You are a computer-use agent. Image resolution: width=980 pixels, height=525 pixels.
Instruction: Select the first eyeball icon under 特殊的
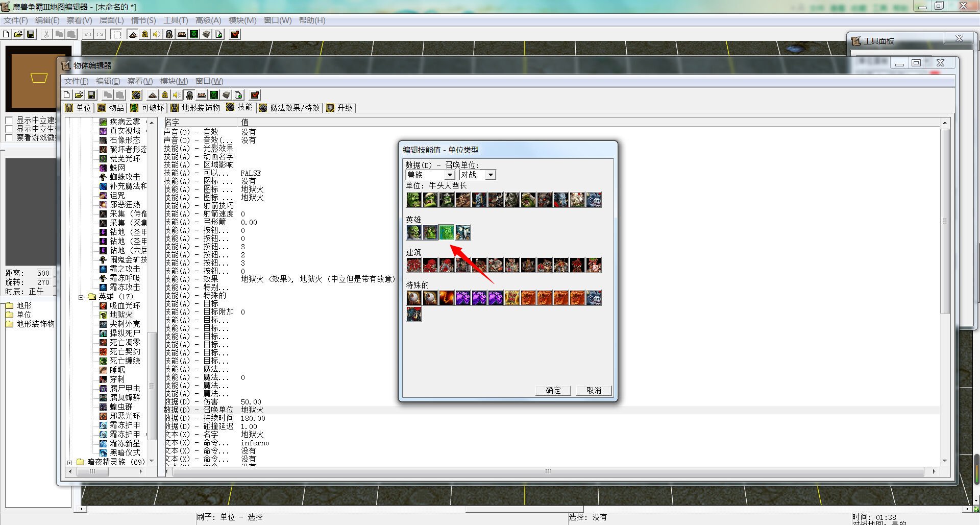click(414, 298)
